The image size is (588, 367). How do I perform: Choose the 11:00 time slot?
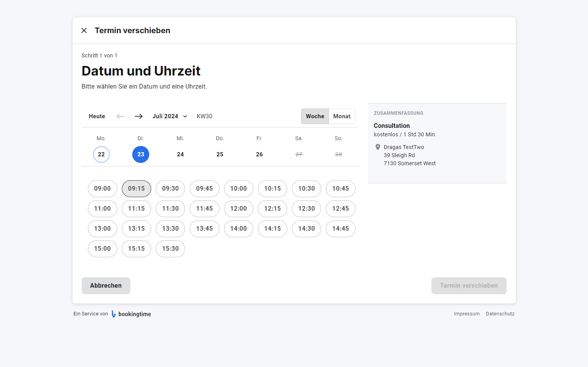coord(103,209)
